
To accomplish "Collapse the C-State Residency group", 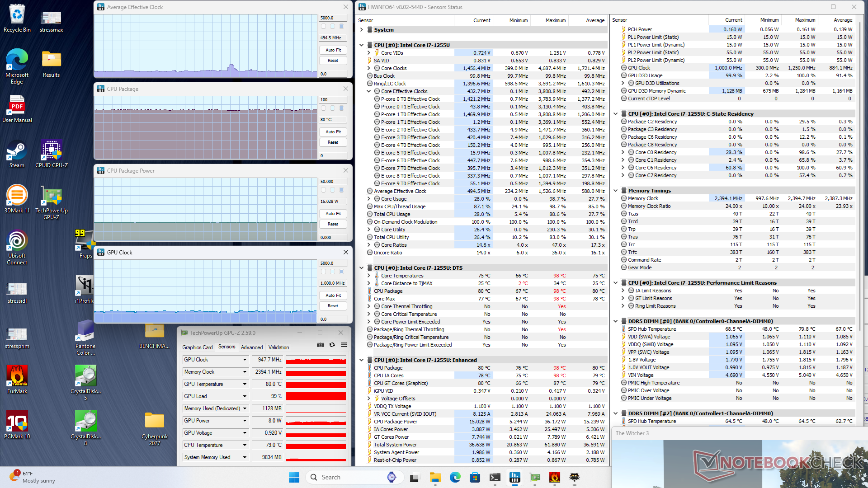I will [615, 114].
